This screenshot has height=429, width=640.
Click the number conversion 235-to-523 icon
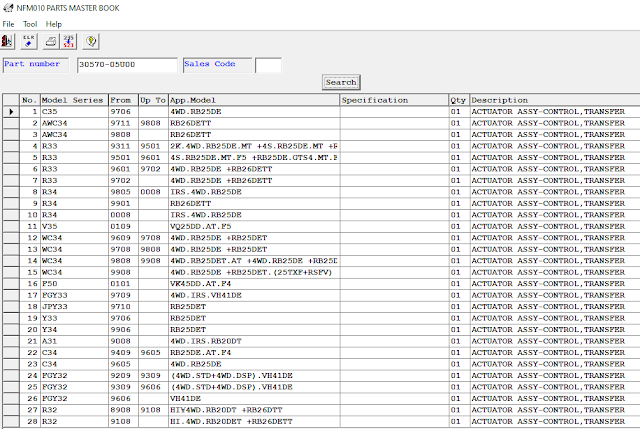point(69,41)
